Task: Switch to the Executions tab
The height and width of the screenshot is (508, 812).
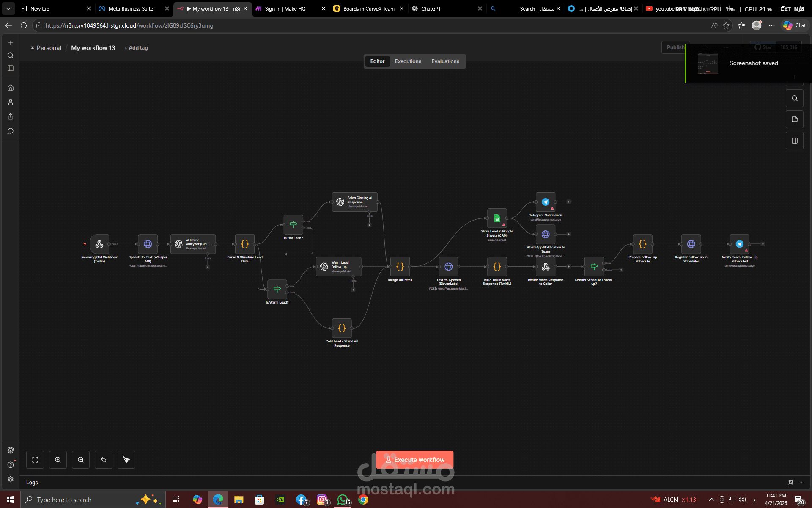Action: (x=408, y=61)
